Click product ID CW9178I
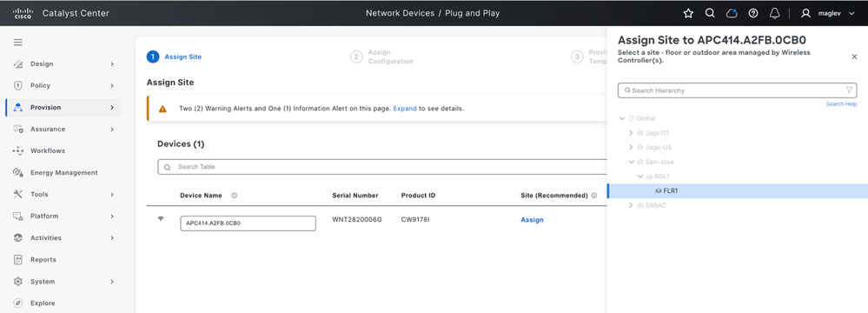868x313 pixels. coord(415,220)
